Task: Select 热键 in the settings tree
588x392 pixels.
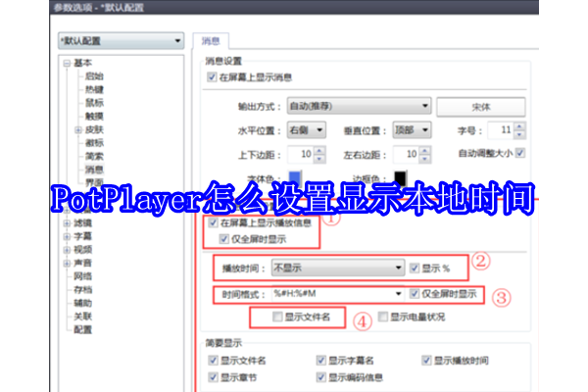Action: (94, 89)
